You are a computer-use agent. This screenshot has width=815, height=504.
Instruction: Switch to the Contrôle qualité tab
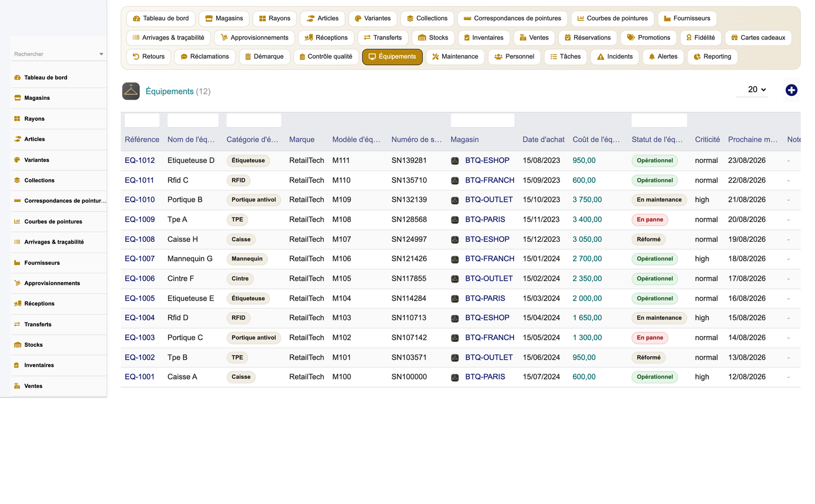point(326,57)
